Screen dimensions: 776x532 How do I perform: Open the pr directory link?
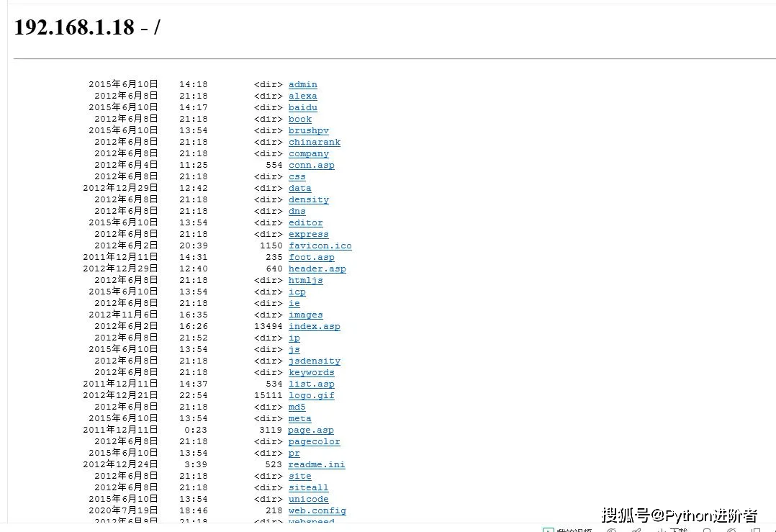(x=294, y=453)
